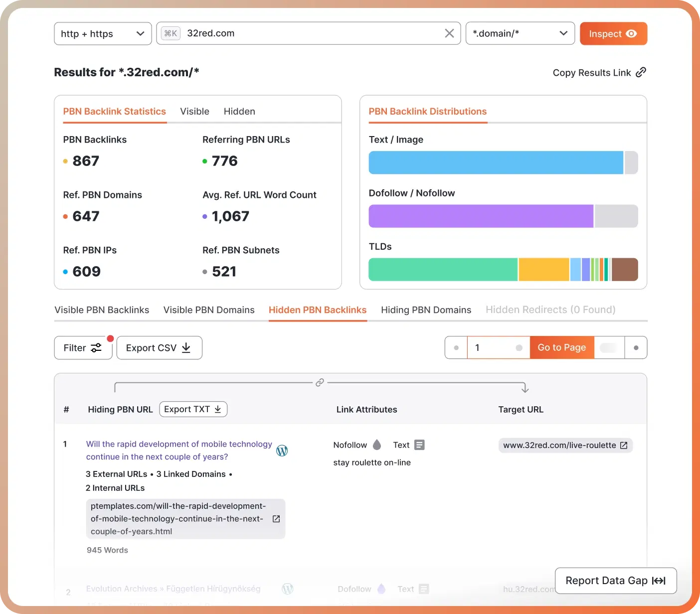Click the purple Dofollow distribution bar
The width and height of the screenshot is (700, 614).
[x=481, y=216]
